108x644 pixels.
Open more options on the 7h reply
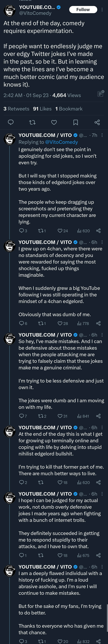pyautogui.click(x=102, y=135)
